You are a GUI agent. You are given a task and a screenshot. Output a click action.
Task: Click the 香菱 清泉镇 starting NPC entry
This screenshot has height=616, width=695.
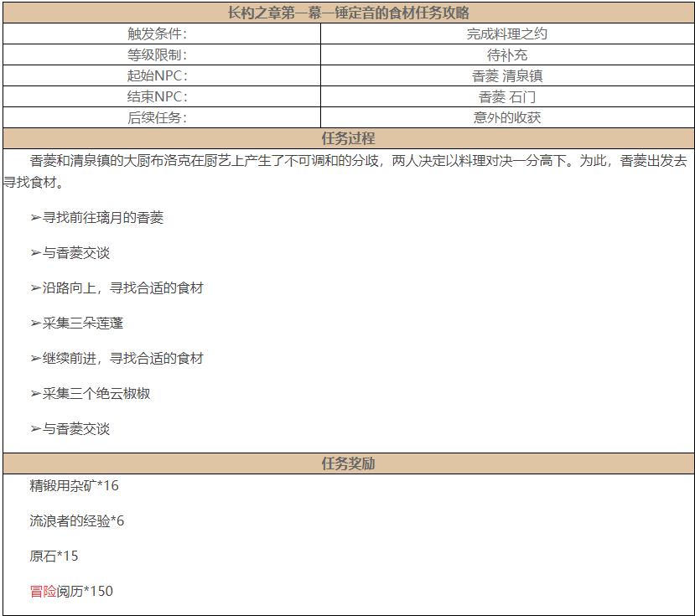click(x=507, y=76)
